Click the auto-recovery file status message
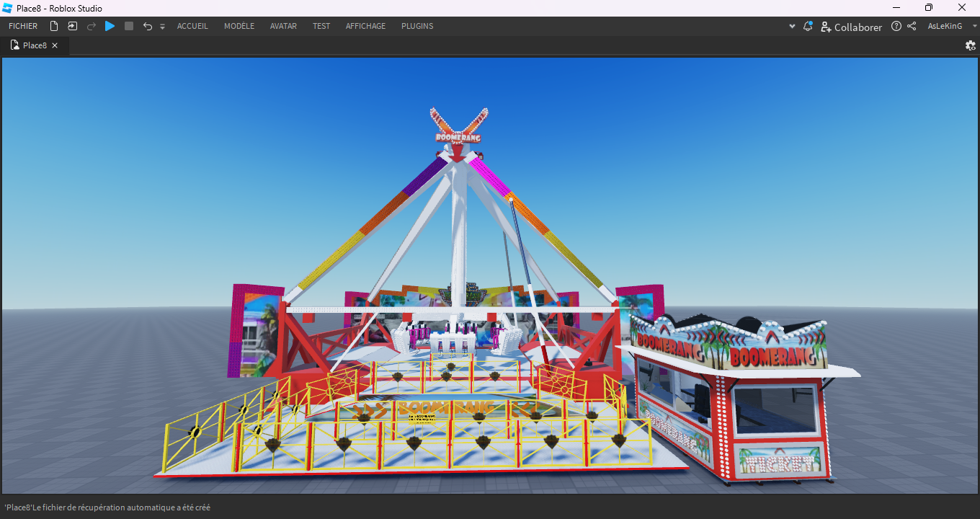This screenshot has width=980, height=519. coord(107,507)
